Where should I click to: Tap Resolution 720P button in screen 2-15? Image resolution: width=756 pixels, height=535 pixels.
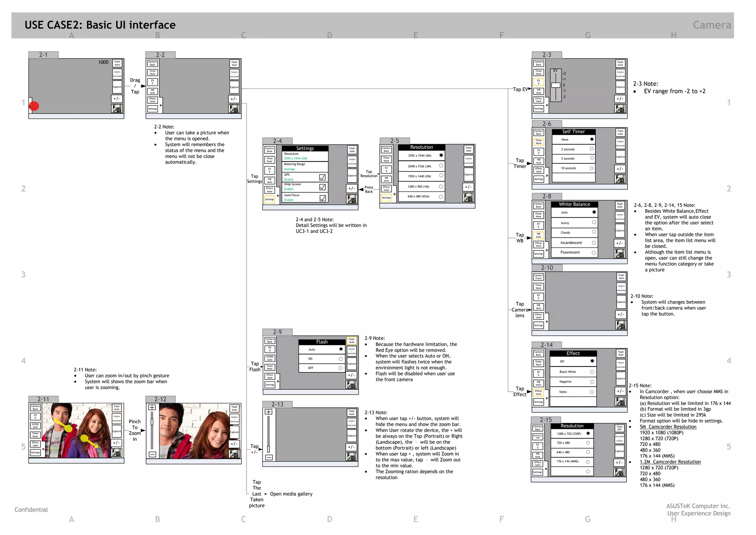tap(538, 437)
